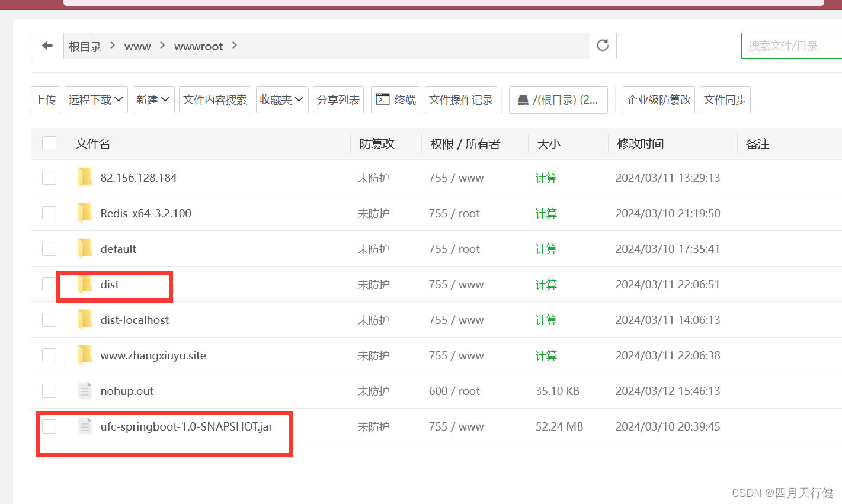Click 未防护 status for nohup.out

373,391
